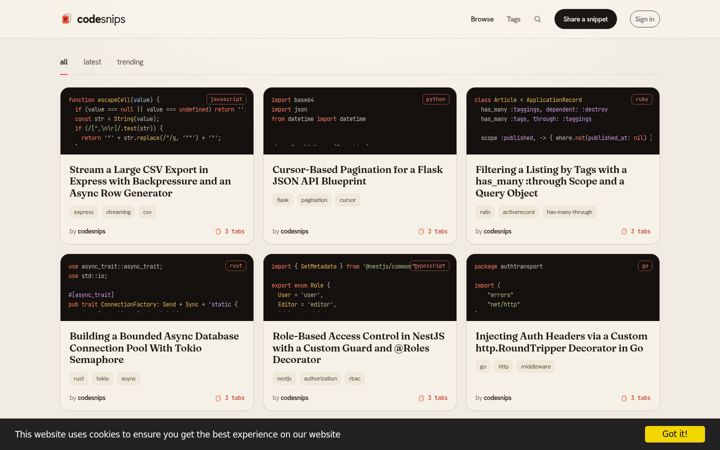The image size is (720, 450).
Task: Dismiss cookie banner with 'Got it!'
Action: (675, 434)
